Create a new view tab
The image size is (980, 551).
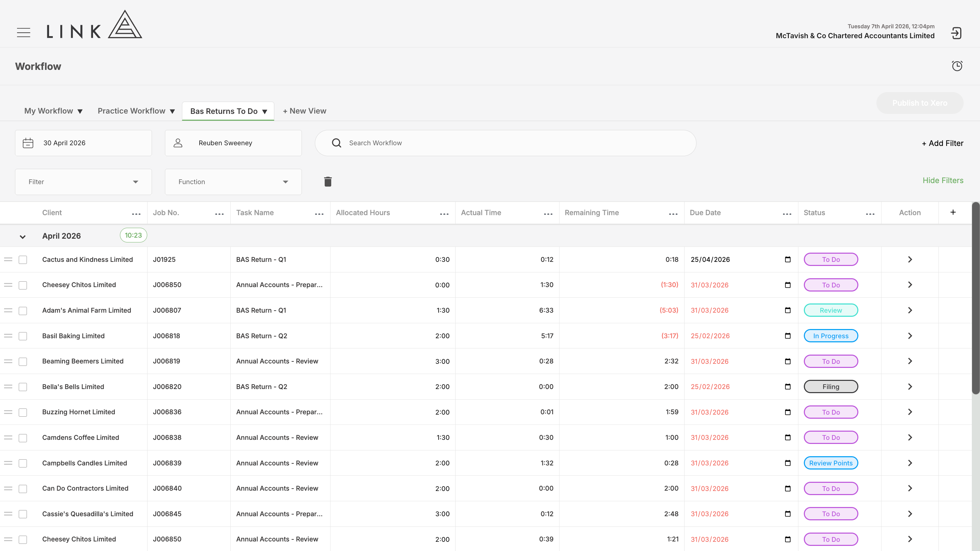[305, 111]
